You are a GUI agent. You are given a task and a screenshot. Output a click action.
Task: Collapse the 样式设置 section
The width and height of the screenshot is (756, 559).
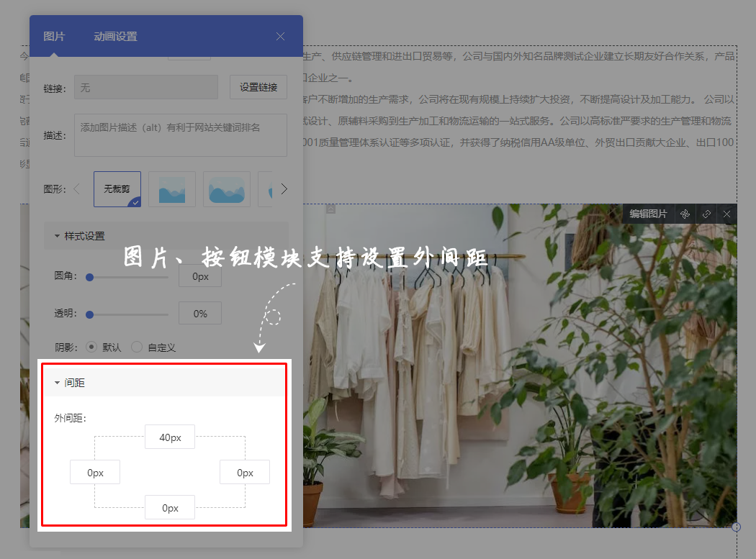click(x=58, y=236)
